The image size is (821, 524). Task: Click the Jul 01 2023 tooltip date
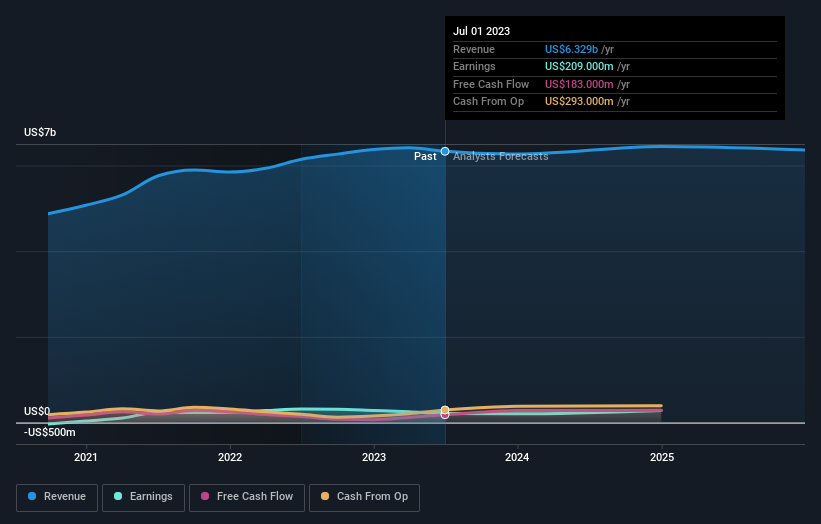[481, 31]
